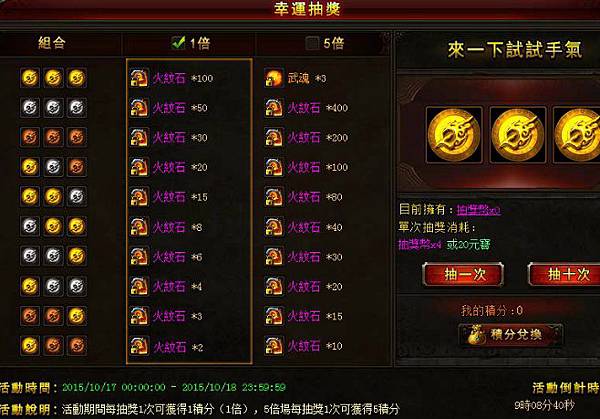Click the 火紋石 *2 reward icon
Viewport: 600px width, 419px height.
click(x=139, y=346)
